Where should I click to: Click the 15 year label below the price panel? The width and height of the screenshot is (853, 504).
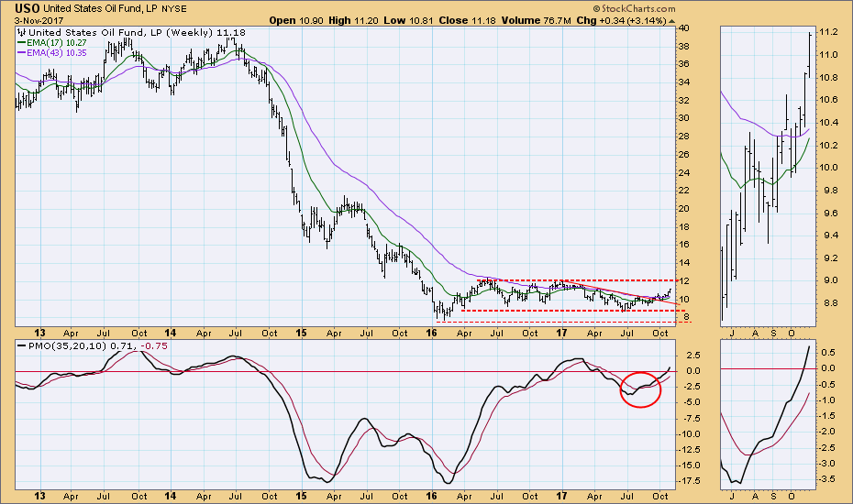(299, 332)
